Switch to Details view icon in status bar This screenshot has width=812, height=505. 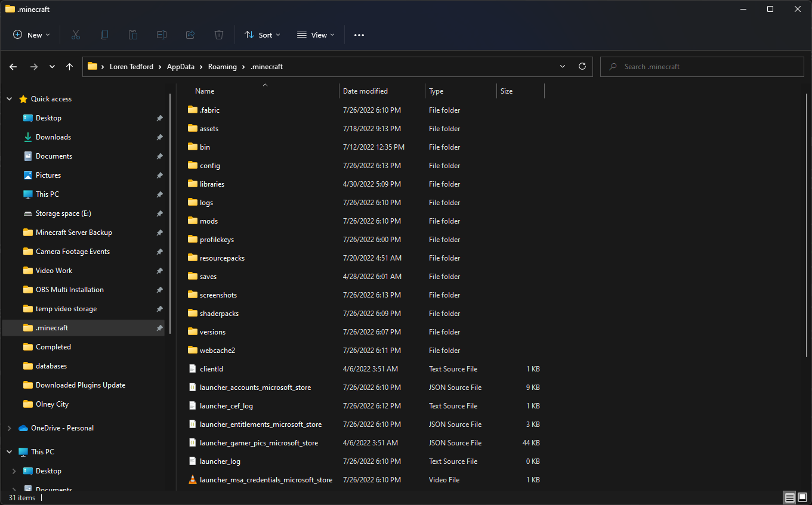[789, 497]
